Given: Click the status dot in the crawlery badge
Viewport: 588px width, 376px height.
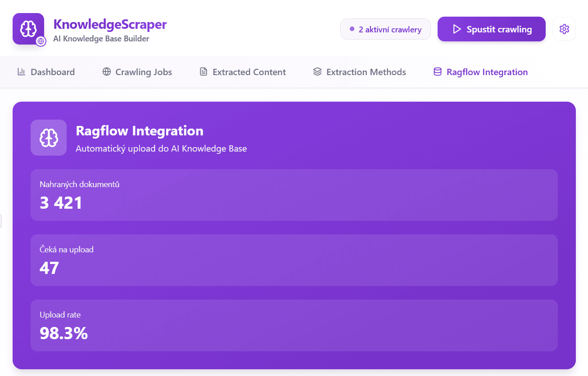Looking at the screenshot, I should pos(352,29).
